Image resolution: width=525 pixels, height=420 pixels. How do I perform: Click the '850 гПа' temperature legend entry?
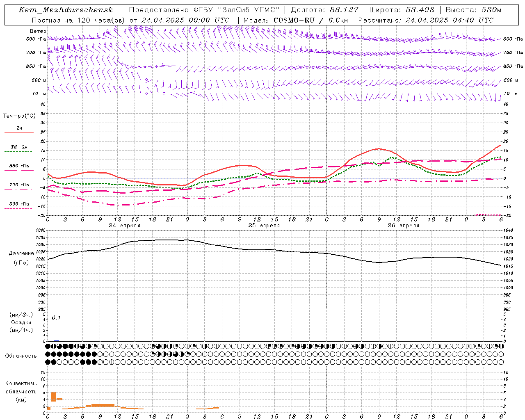coord(19,166)
